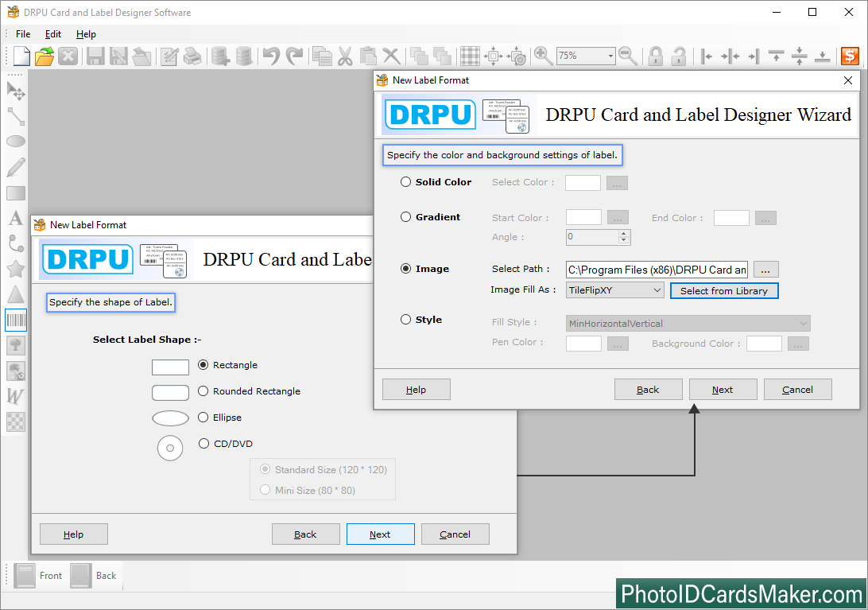Click the Undo arrow icon
The width and height of the screenshot is (868, 610).
271,56
